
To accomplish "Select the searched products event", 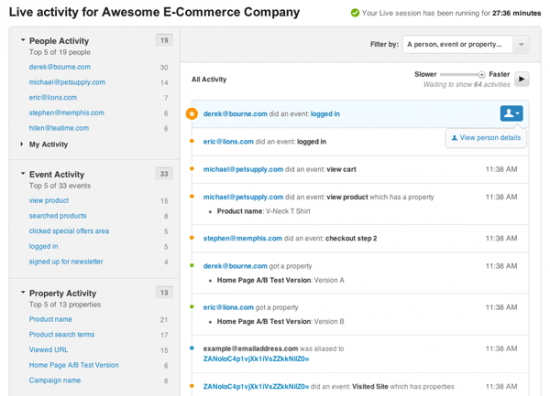I will point(58,216).
